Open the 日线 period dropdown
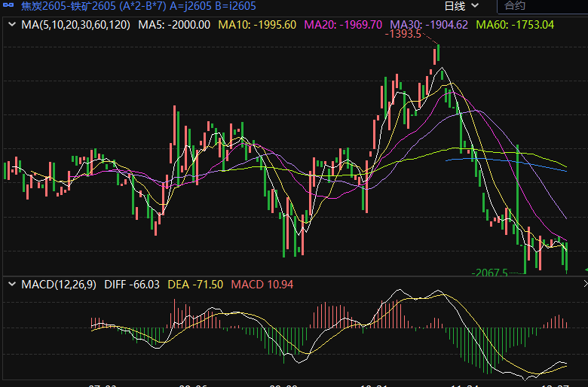The image size is (588, 387). (x=461, y=6)
